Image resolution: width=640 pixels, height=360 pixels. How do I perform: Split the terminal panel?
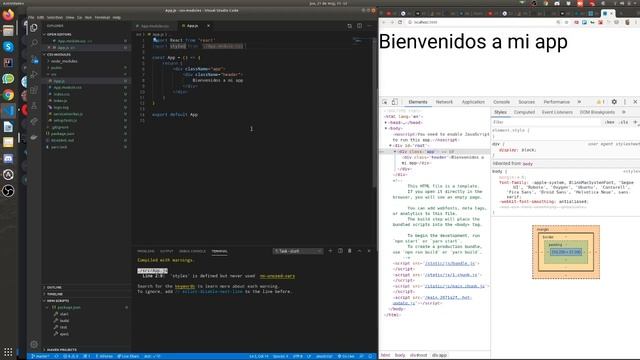(x=340, y=251)
